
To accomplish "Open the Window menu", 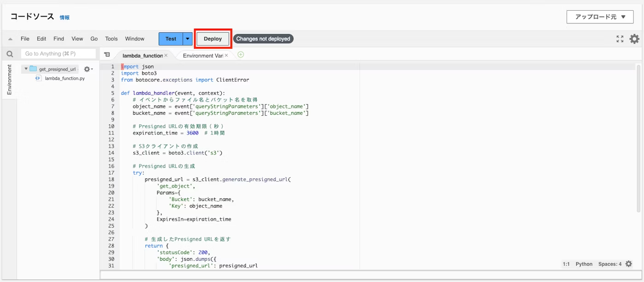I will (135, 39).
